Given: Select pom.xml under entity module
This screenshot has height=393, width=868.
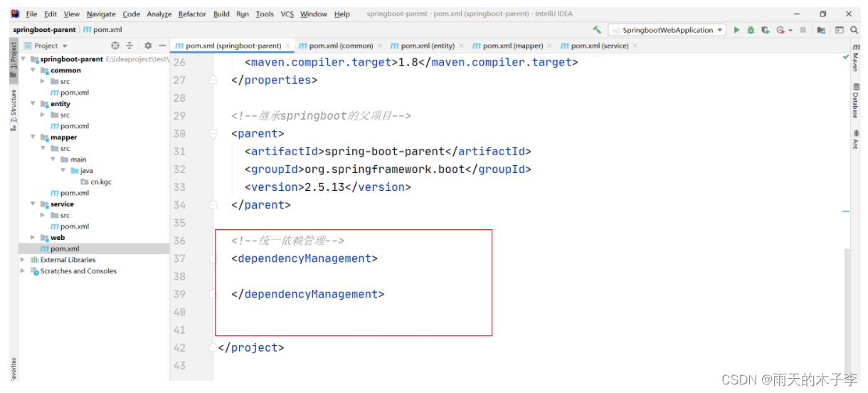Looking at the screenshot, I should [69, 126].
